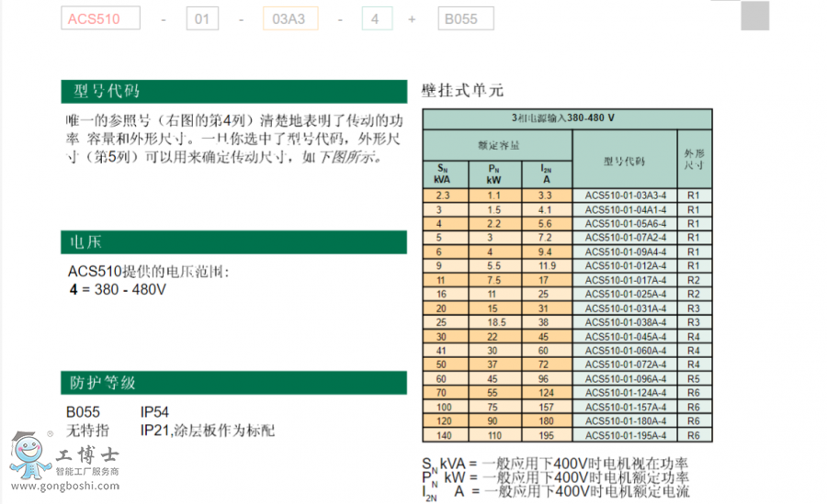Click the 01 code box

202,18
